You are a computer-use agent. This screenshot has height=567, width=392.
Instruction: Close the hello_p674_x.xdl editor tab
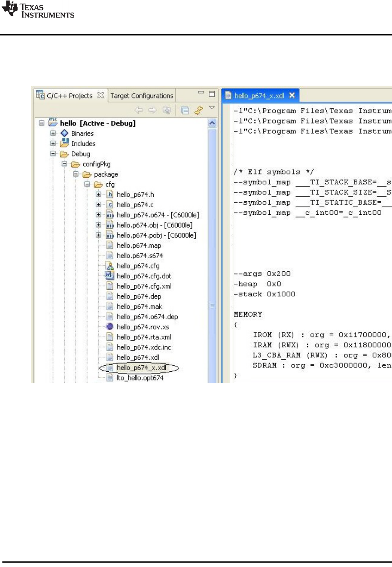[292, 95]
